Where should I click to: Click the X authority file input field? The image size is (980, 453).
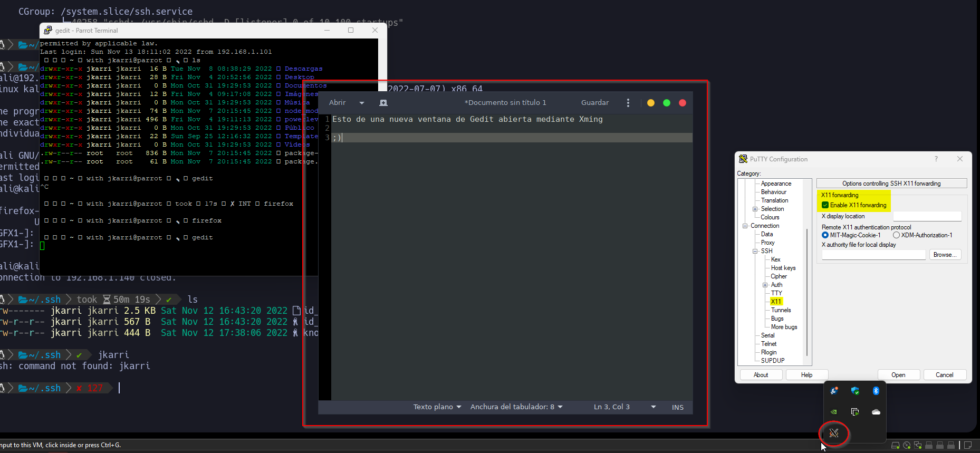(x=873, y=255)
